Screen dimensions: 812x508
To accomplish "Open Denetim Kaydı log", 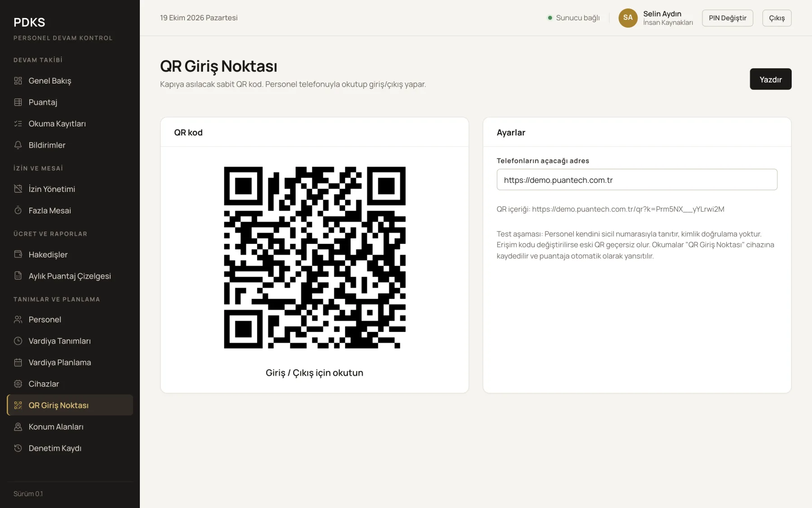I will pyautogui.click(x=70, y=448).
